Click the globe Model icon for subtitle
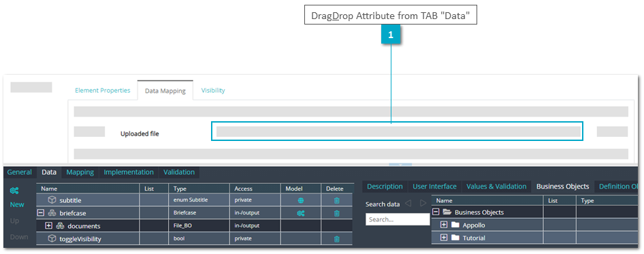644x254 pixels. [301, 201]
